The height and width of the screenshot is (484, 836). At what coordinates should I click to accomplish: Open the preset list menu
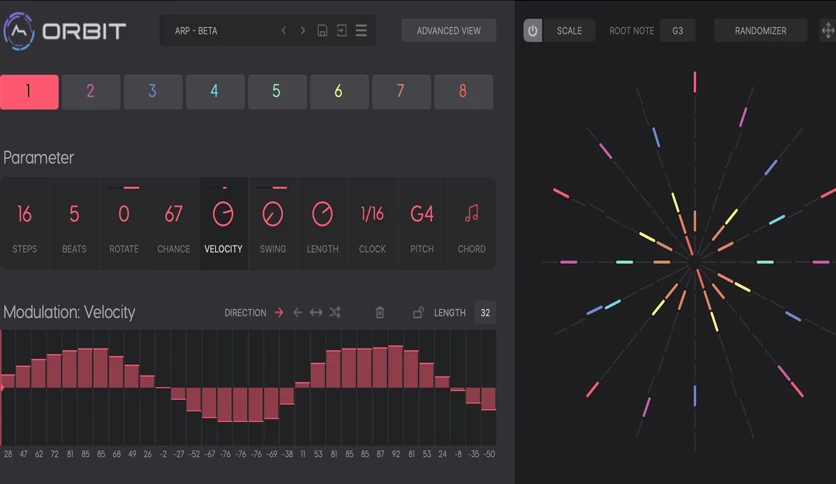361,30
